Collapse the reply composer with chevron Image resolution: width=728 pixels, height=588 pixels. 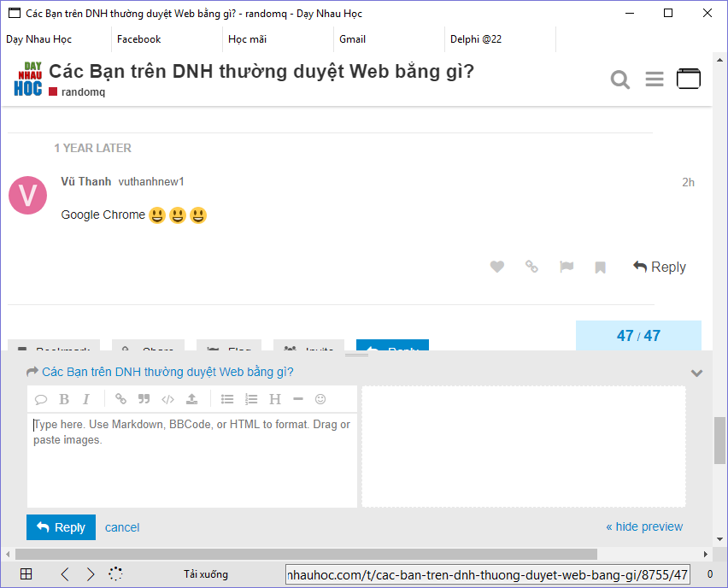coord(696,373)
